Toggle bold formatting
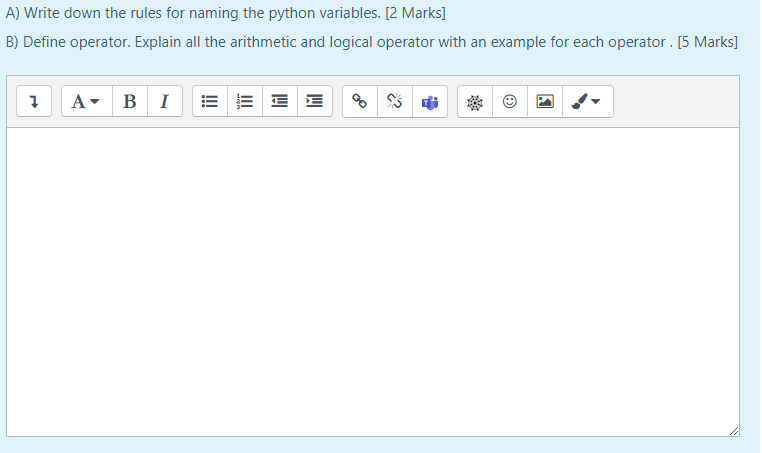762x453 pixels. [x=130, y=102]
